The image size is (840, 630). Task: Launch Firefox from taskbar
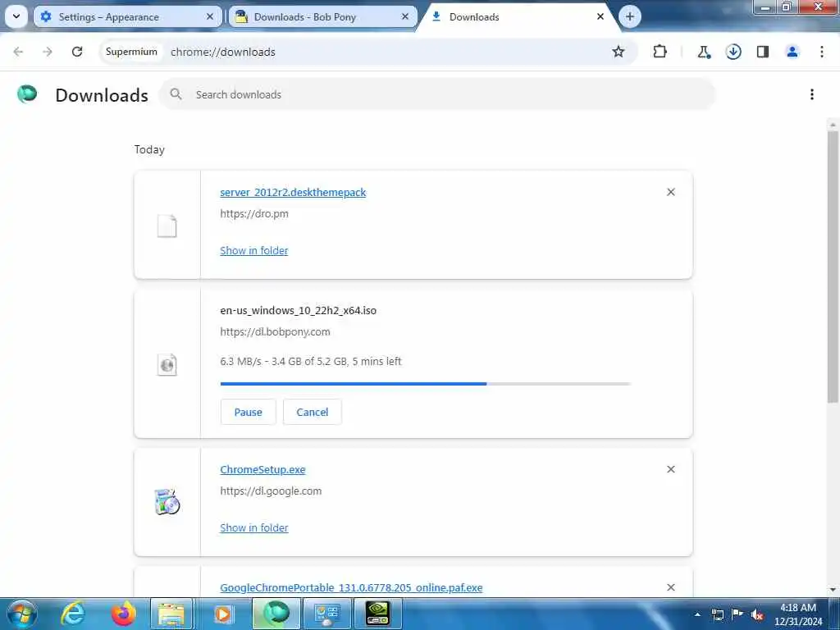123,614
